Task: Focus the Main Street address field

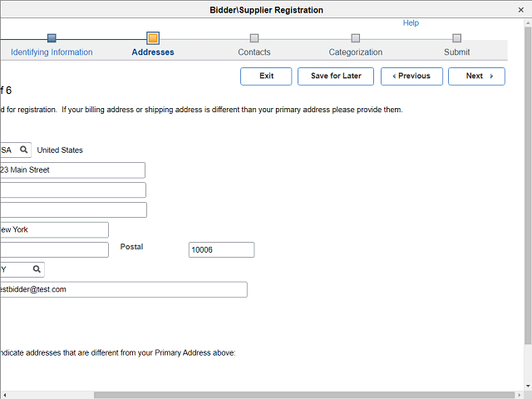Action: click(x=72, y=170)
